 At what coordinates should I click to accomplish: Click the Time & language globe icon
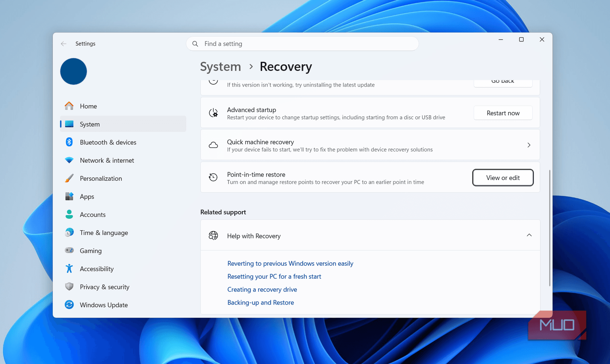click(x=69, y=232)
